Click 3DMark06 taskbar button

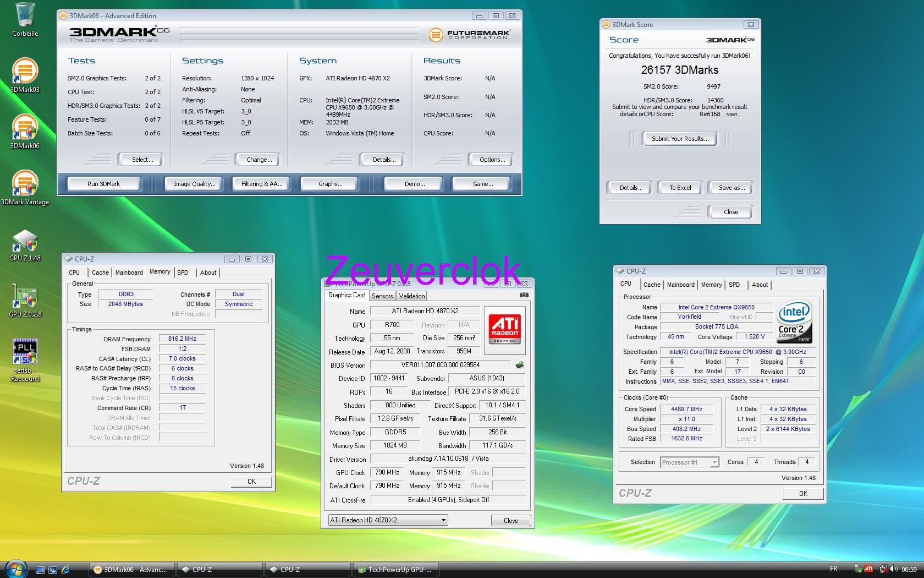132,570
